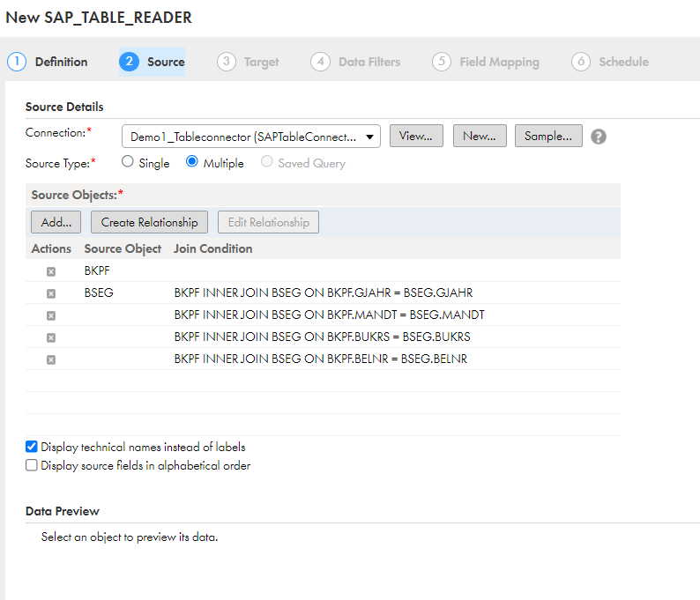
Task: Click the step 3 circle icon
Action: point(227,62)
